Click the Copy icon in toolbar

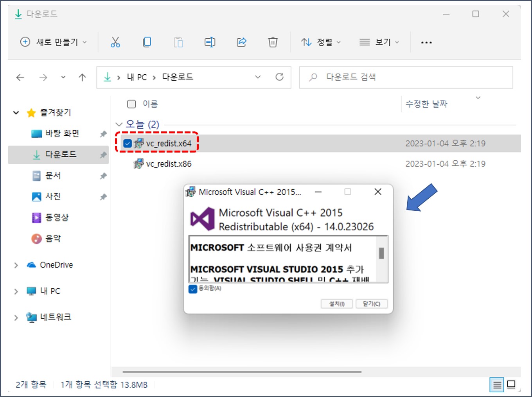(x=147, y=42)
